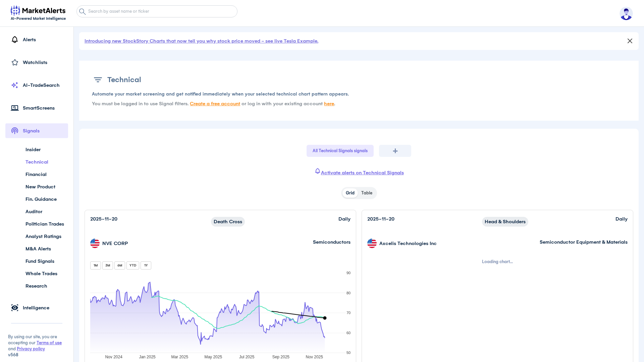Open Watchlists via the star icon

coord(15,62)
